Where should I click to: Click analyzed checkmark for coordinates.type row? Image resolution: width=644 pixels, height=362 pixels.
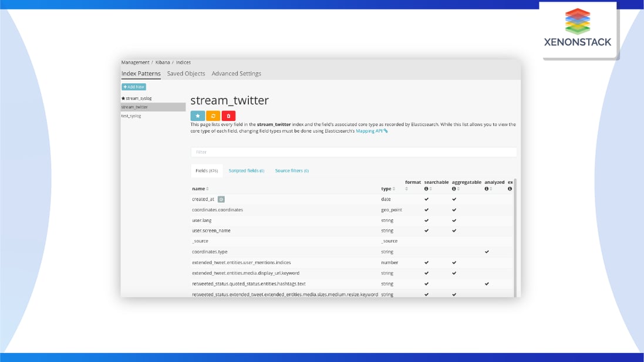click(487, 252)
